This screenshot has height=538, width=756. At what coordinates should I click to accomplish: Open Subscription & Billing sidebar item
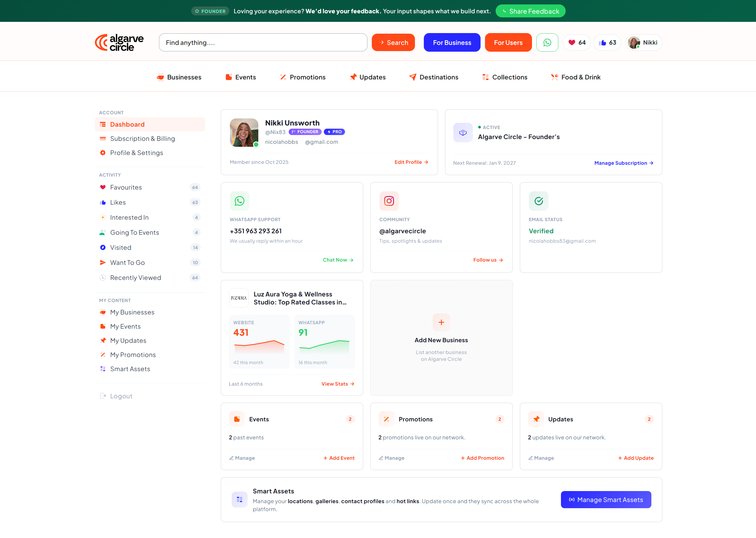pos(150,138)
